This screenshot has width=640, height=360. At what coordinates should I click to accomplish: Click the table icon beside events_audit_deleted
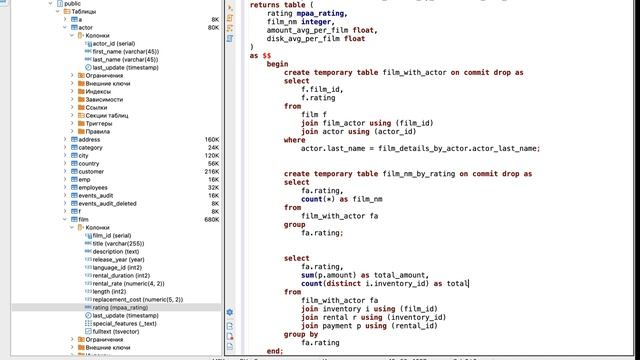tap(74, 203)
